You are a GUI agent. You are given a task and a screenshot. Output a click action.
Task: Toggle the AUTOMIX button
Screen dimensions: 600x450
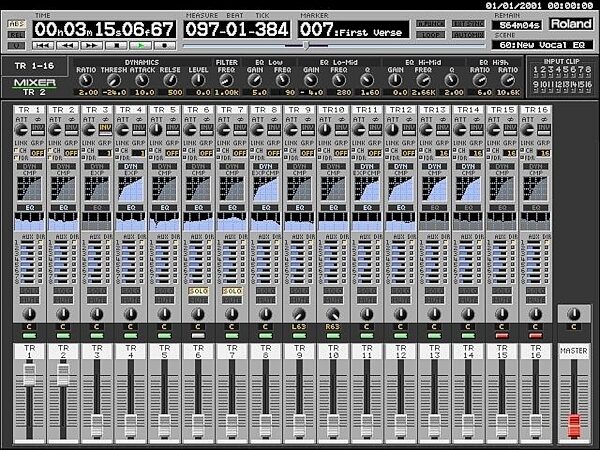[x=468, y=35]
